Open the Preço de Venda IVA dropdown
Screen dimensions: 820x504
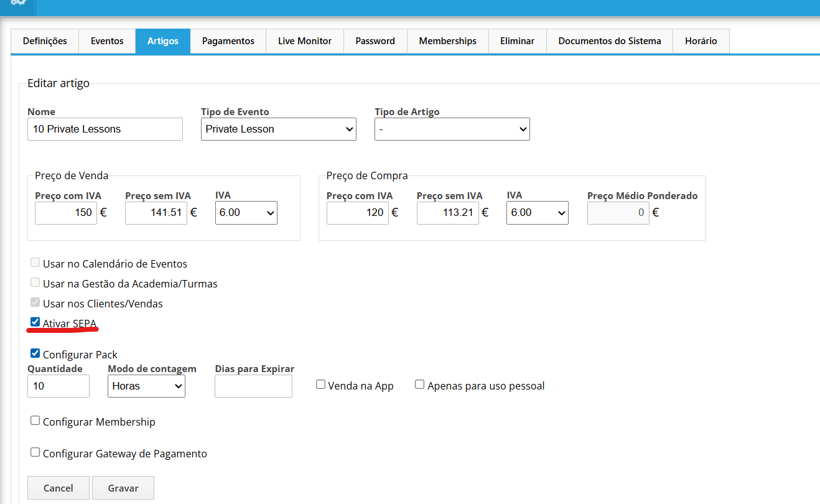tap(246, 212)
